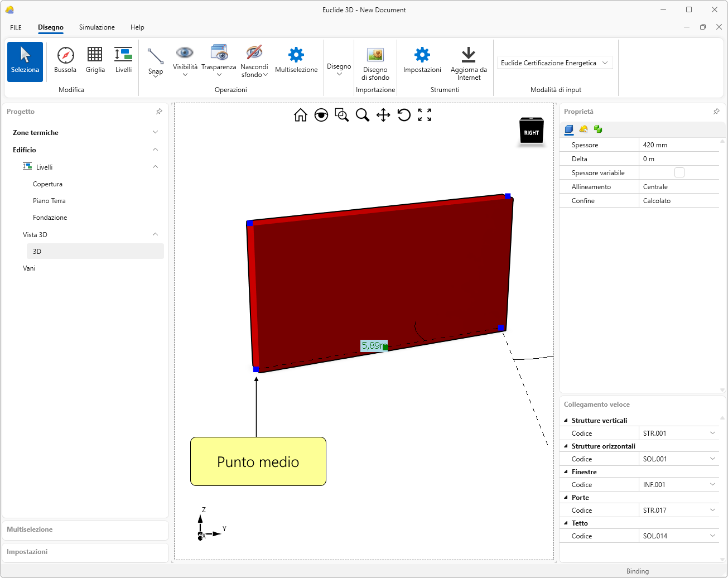
Task: Select Piano Terra level in tree
Action: (x=49, y=201)
